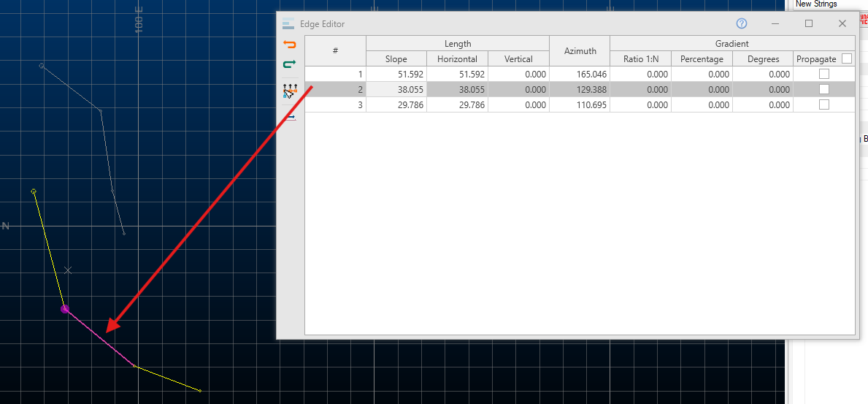Screen dimensions: 868x404
Task: Click the Edge Editor window title icon
Action: coord(289,23)
